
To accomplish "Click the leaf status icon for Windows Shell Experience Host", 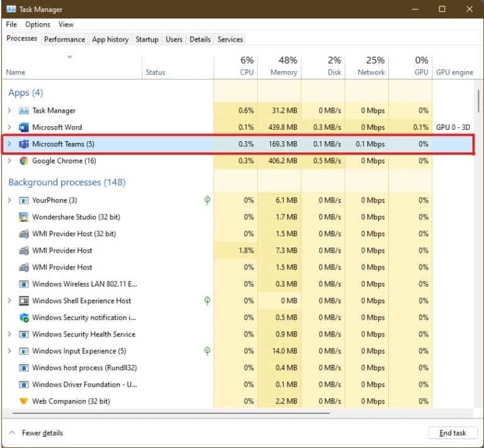I will pyautogui.click(x=207, y=301).
